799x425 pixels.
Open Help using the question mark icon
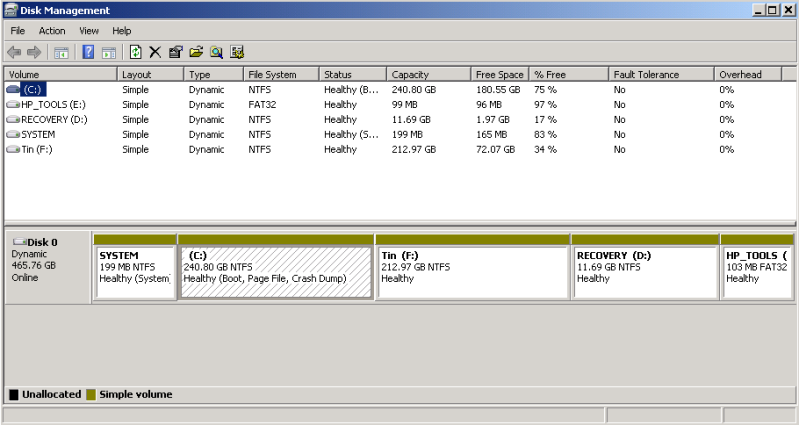tap(88, 52)
